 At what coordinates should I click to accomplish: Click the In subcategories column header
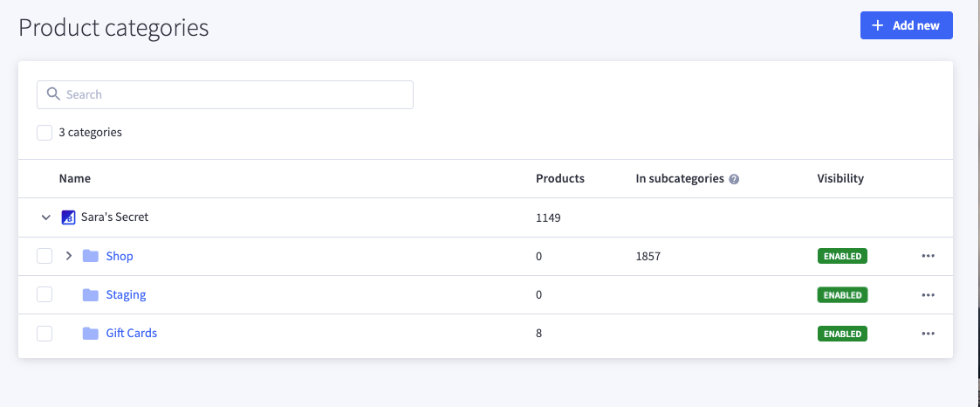click(680, 179)
